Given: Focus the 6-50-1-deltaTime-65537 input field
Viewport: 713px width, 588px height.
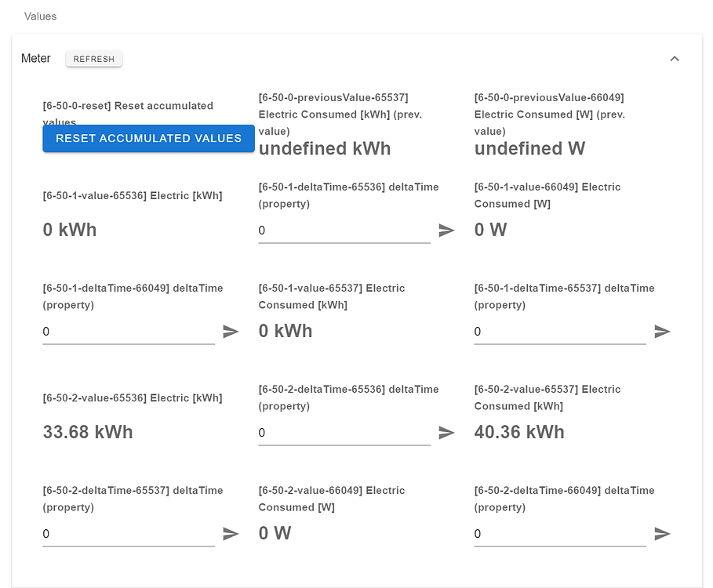Looking at the screenshot, I should click(559, 332).
